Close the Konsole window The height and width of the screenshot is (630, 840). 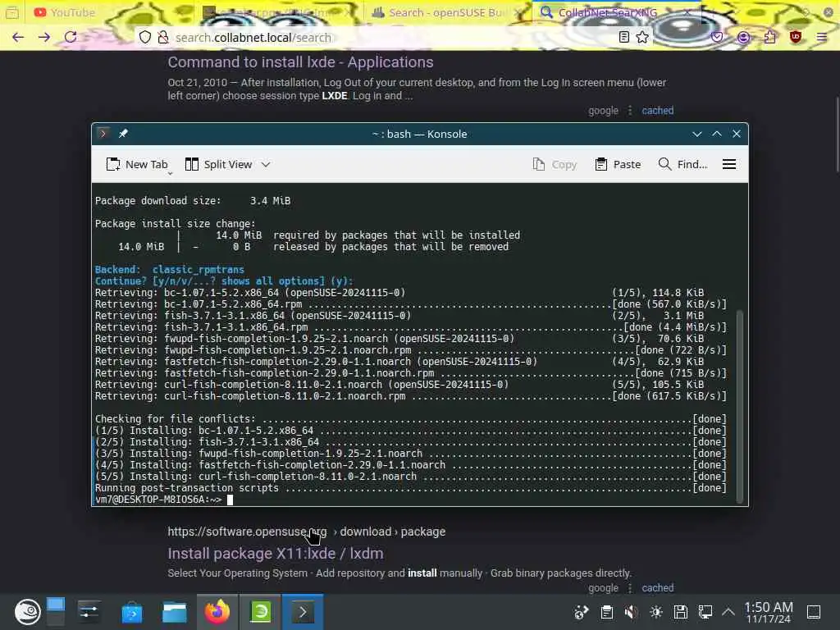(737, 134)
